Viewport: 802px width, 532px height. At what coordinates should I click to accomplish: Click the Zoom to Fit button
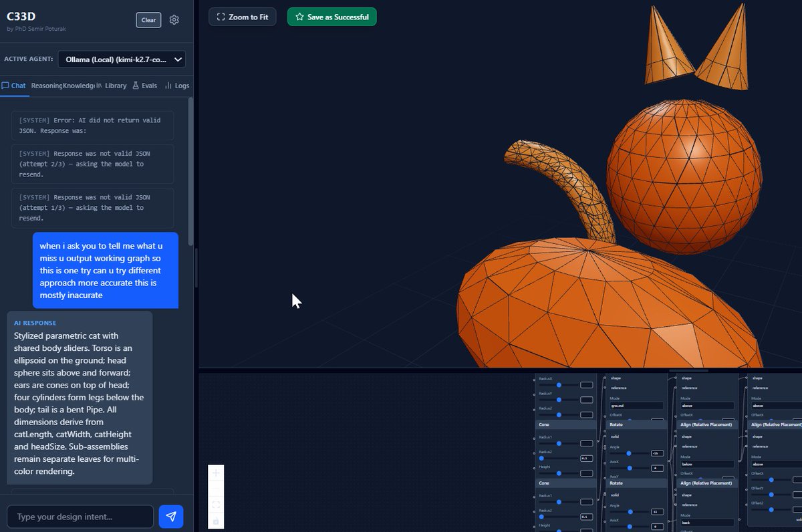point(243,17)
